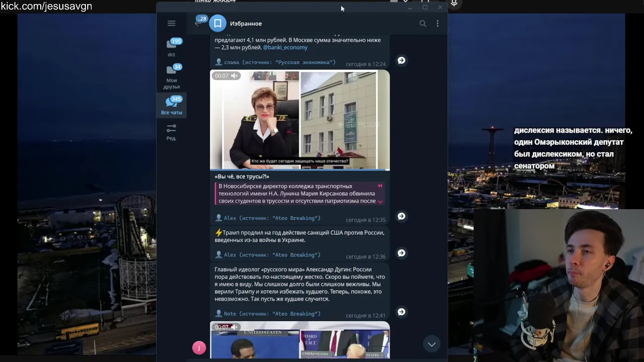
Task: Close the Telegram window
Action: [x=440, y=8]
